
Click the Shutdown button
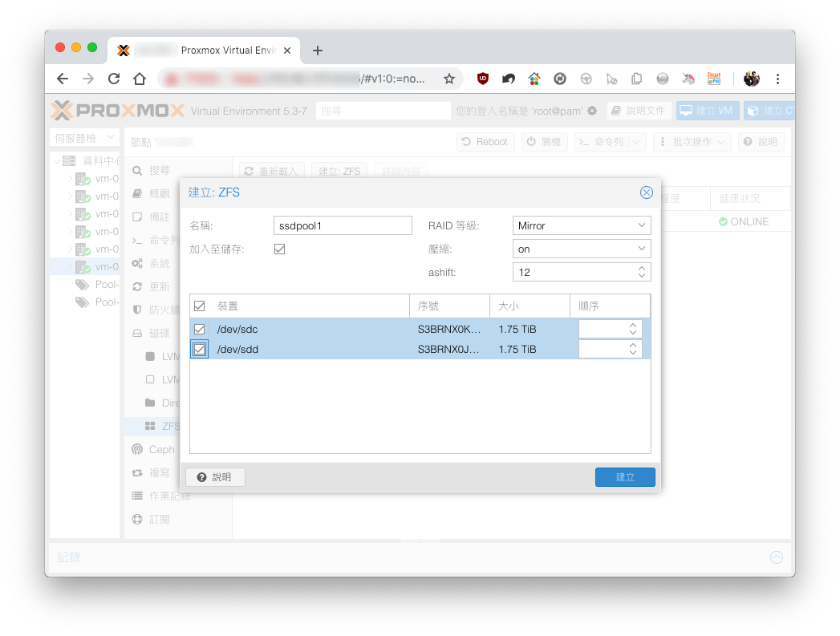coord(544,142)
